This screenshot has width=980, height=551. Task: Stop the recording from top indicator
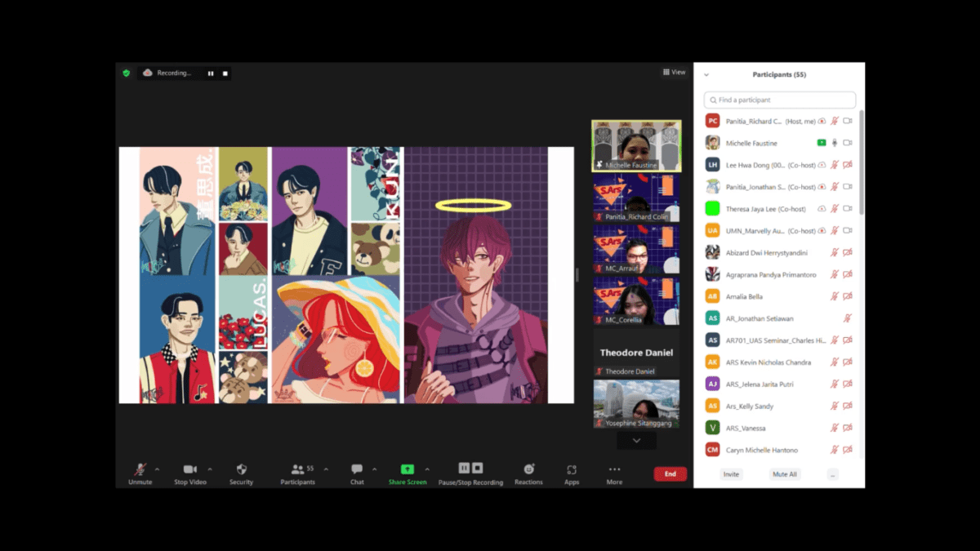225,73
